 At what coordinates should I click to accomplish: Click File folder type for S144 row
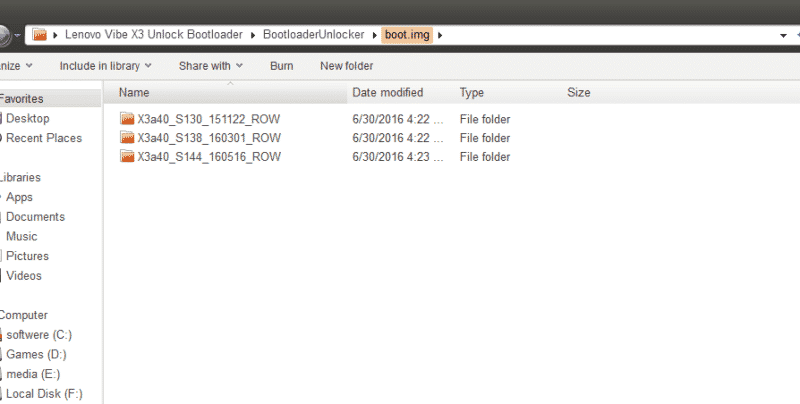[x=485, y=157]
